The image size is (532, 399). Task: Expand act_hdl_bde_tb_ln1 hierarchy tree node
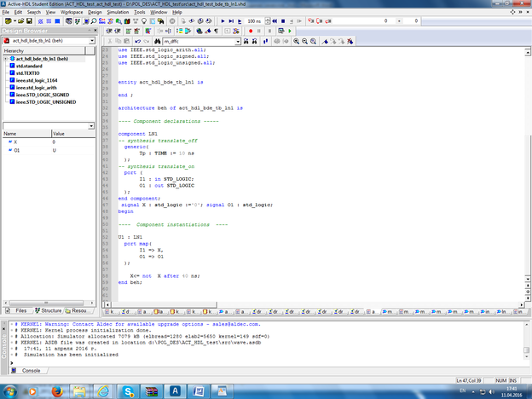[6, 58]
